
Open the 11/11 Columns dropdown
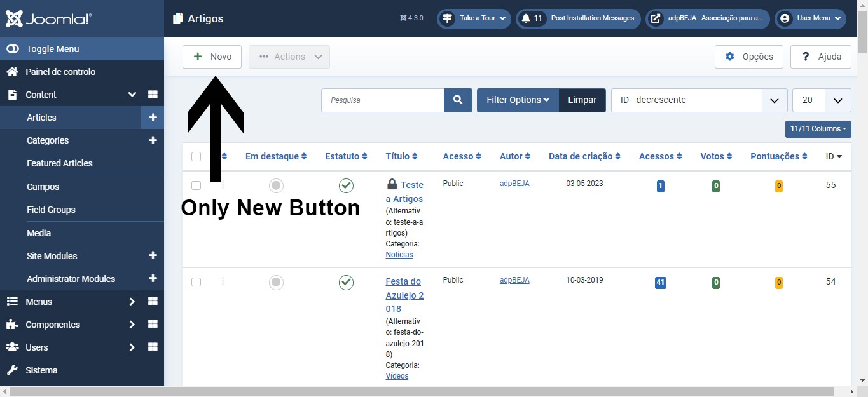(x=818, y=129)
